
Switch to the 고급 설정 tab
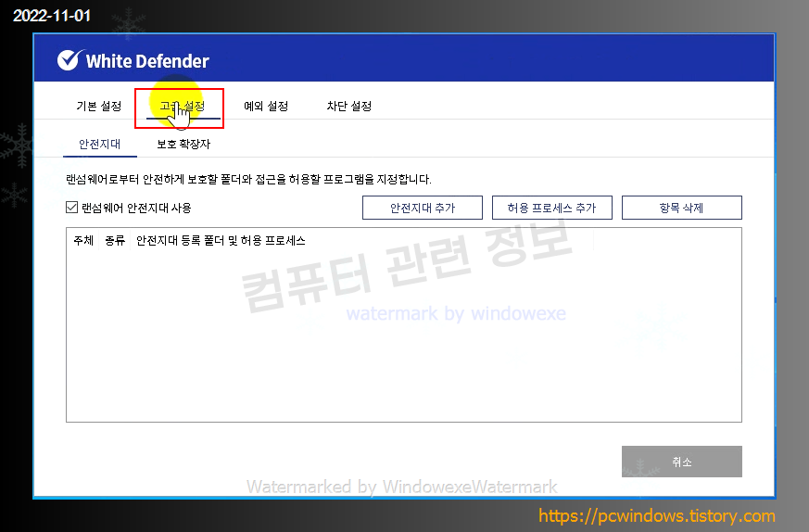(183, 107)
